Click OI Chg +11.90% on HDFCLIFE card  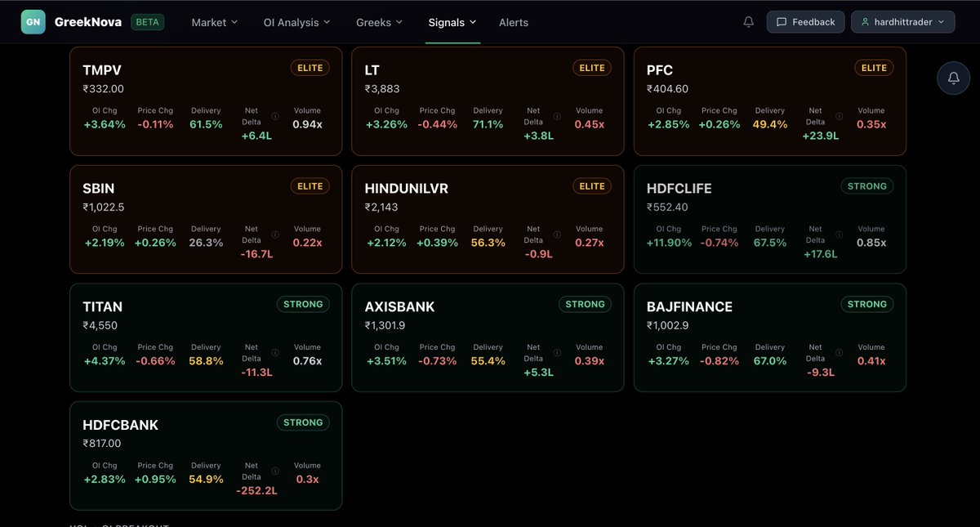[x=670, y=243]
